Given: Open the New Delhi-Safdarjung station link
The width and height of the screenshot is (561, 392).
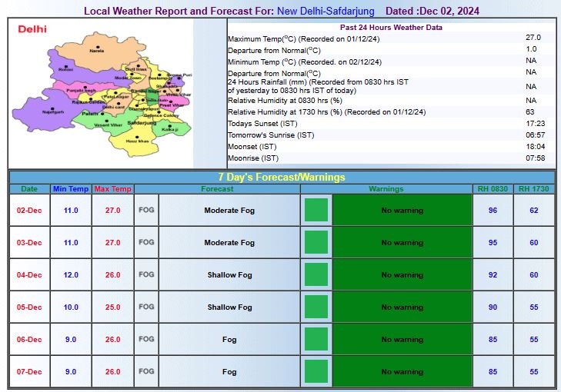Looking at the screenshot, I should (326, 11).
